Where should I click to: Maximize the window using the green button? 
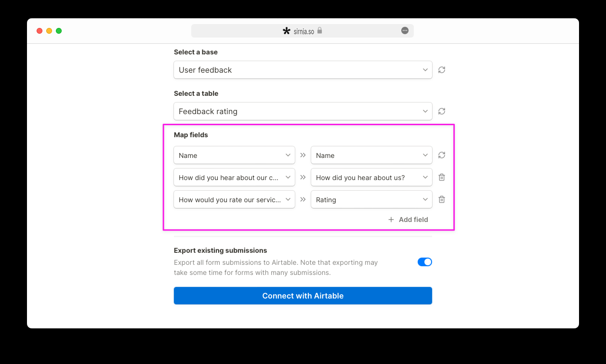tap(59, 31)
